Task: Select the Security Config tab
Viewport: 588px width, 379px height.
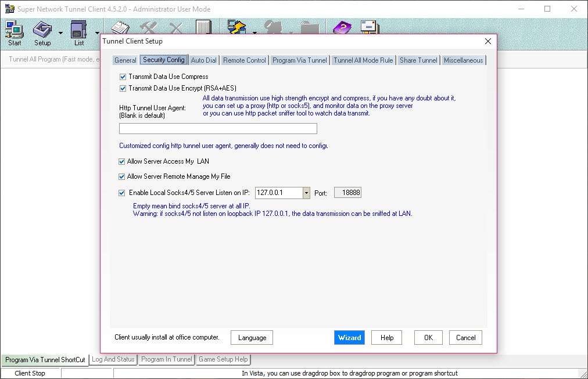Action: pos(164,60)
